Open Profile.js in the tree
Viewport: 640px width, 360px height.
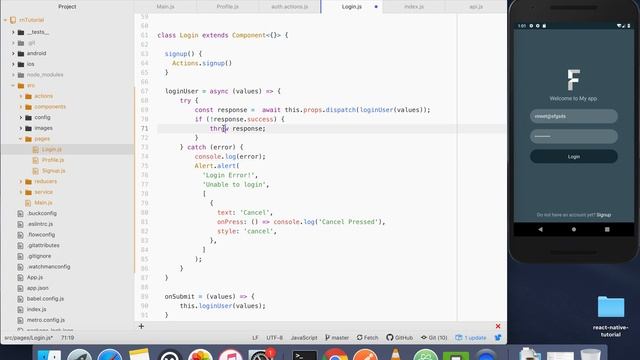tap(53, 160)
